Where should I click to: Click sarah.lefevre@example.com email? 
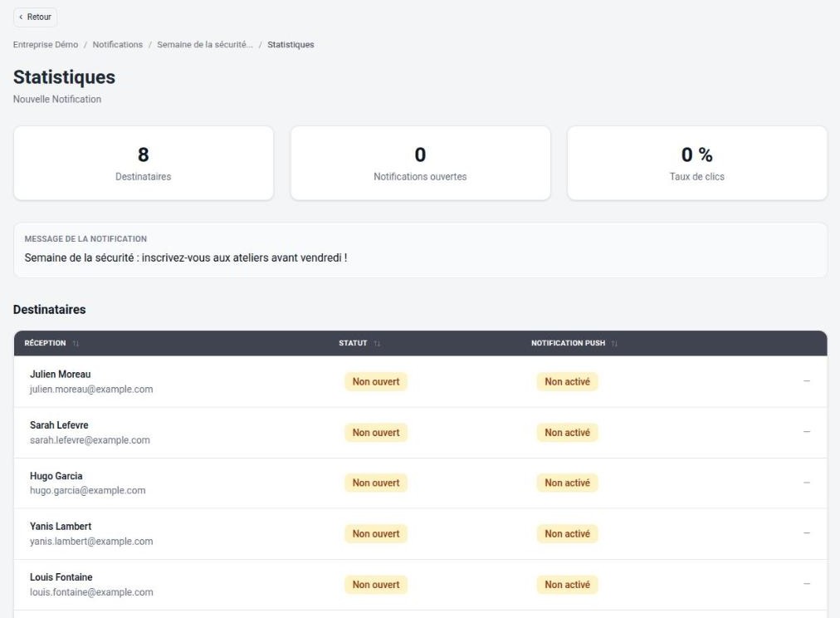coord(90,440)
